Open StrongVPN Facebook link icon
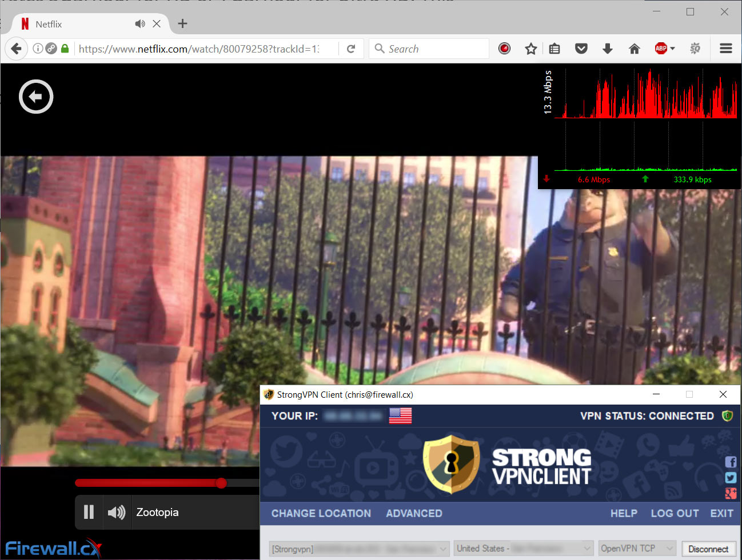This screenshot has width=742, height=560. point(731,462)
